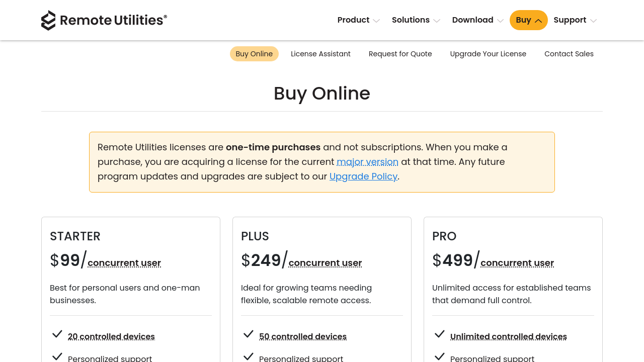Screen dimensions: 644x362
Task: Click the concurrent user link under Pro pricing
Action: (517, 262)
